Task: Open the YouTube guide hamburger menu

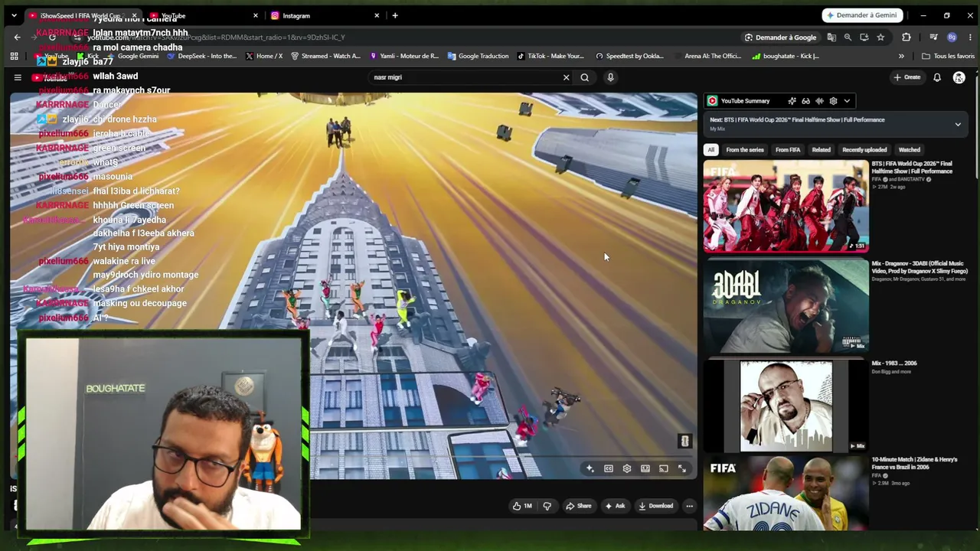Action: point(18,77)
